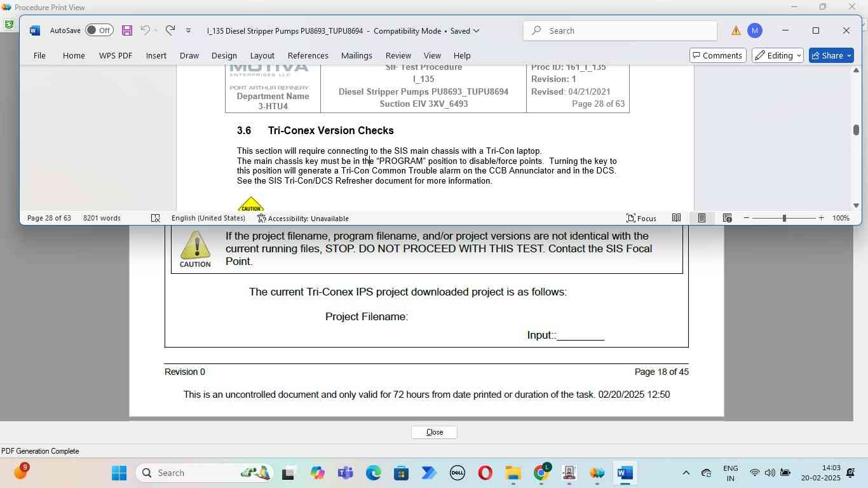The image size is (868, 488).
Task: Select the References tab
Action: pos(308,55)
